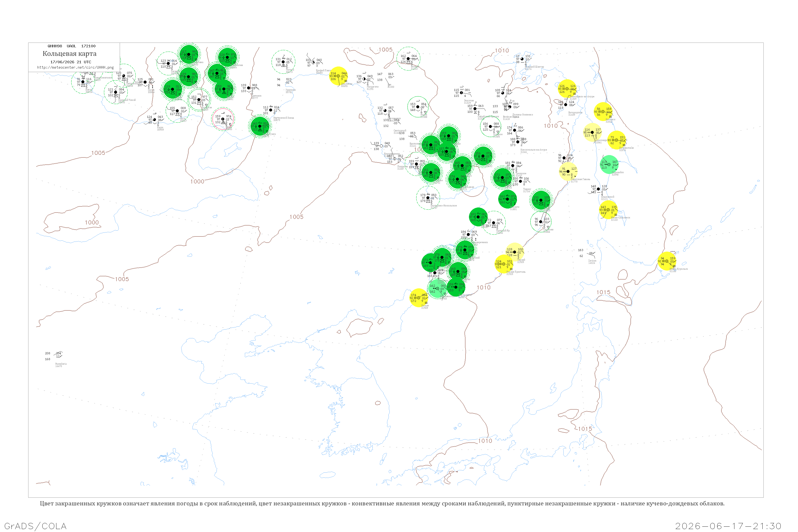Click the Николаевск-на-Амуре yellow station marker
Viewport: 798px width, 532px height.
coord(567,89)
